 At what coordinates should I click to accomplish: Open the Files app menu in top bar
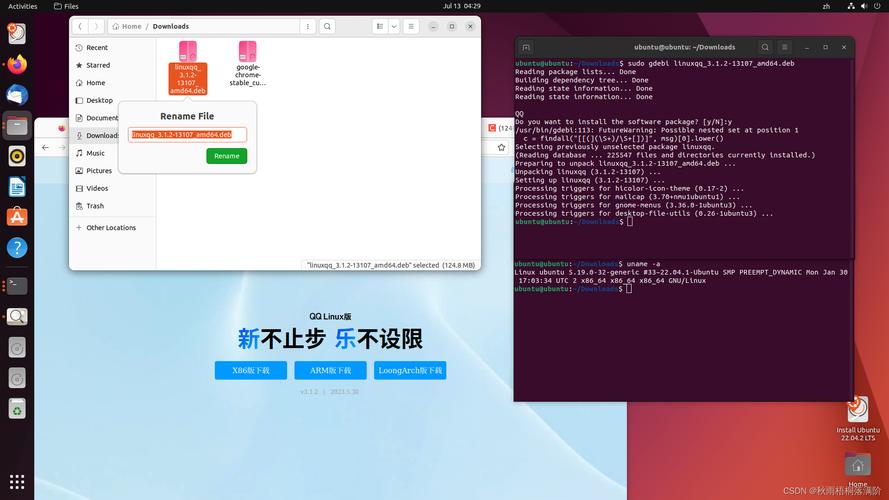pyautogui.click(x=66, y=6)
